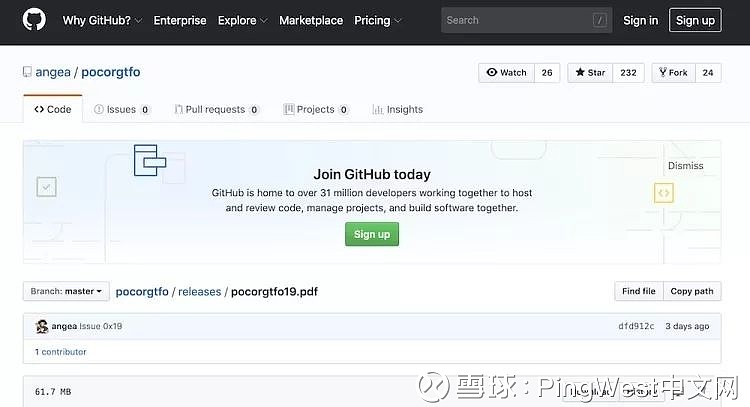
Task: Open the Pull requests tab
Action: 216,110
